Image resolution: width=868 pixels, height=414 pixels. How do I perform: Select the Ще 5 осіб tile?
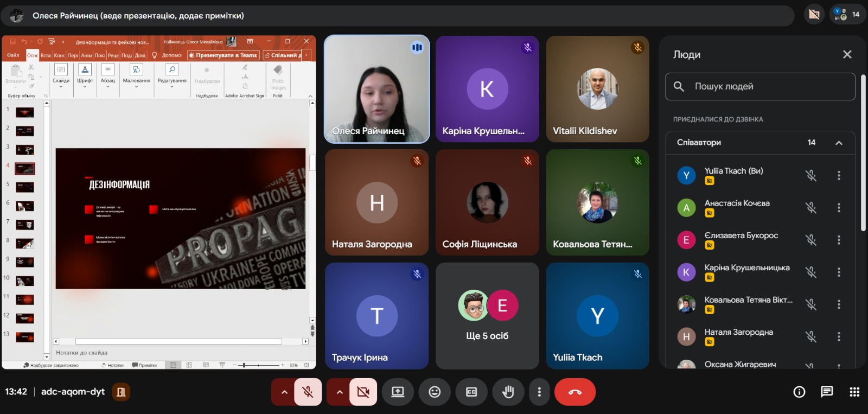(487, 316)
